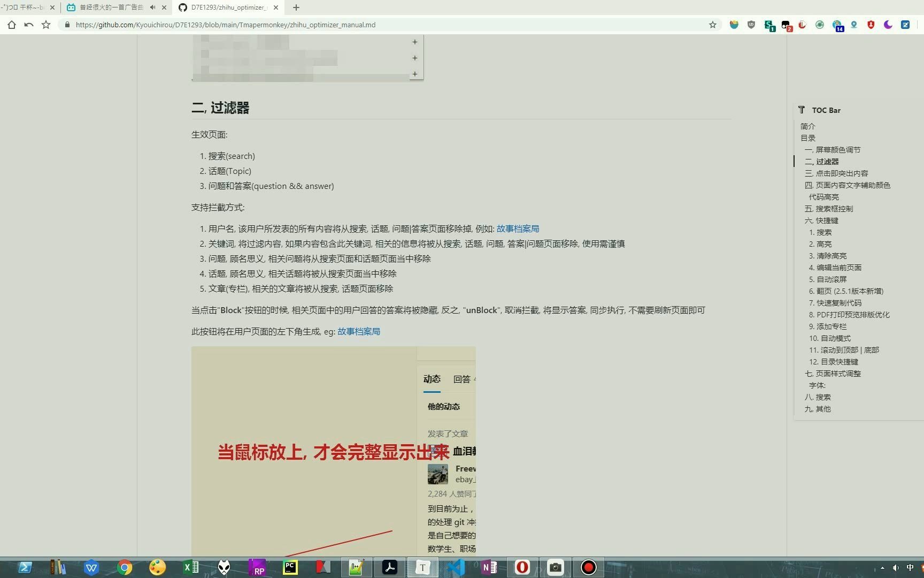Go to 6. 翻页 (2.5.1版本新增) in TOC
Screen dimensions: 924x578
click(x=846, y=291)
